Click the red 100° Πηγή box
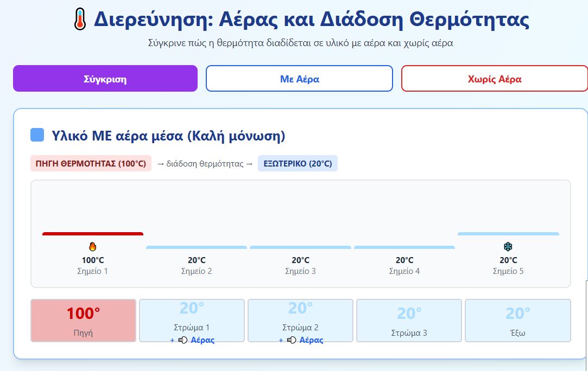This screenshot has height=371, width=588. pyautogui.click(x=83, y=320)
